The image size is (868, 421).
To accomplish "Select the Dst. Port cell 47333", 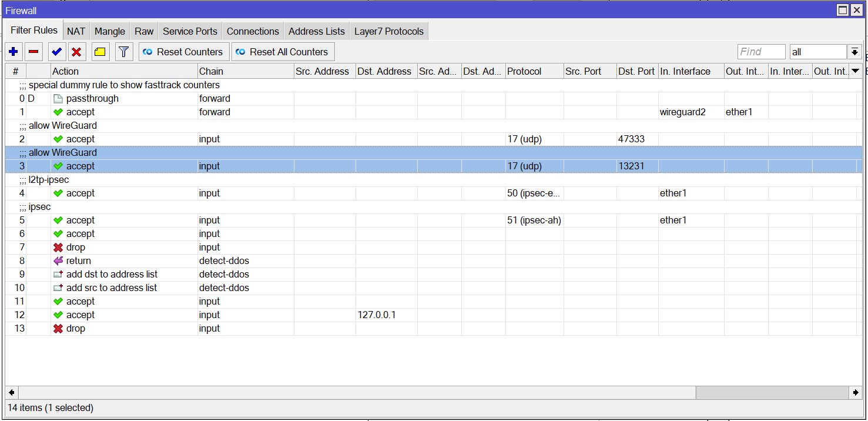I will (637, 139).
